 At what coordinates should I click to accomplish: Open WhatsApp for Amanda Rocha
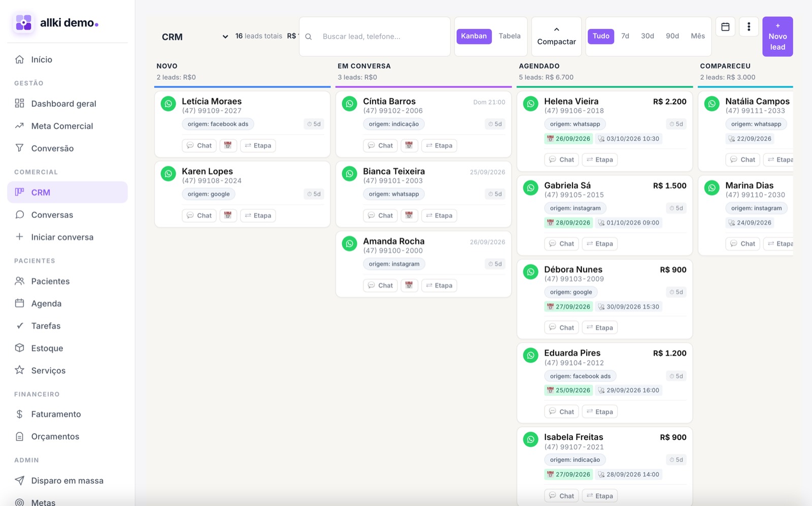[350, 244]
